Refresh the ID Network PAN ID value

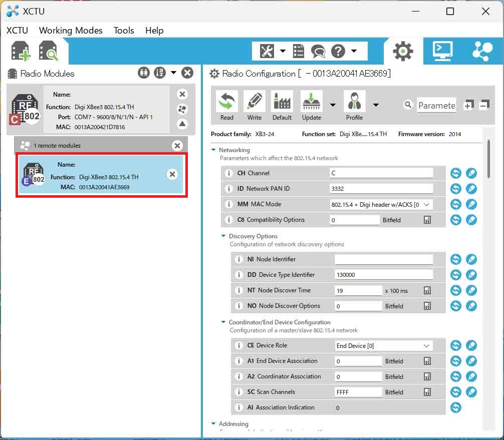tap(455, 189)
